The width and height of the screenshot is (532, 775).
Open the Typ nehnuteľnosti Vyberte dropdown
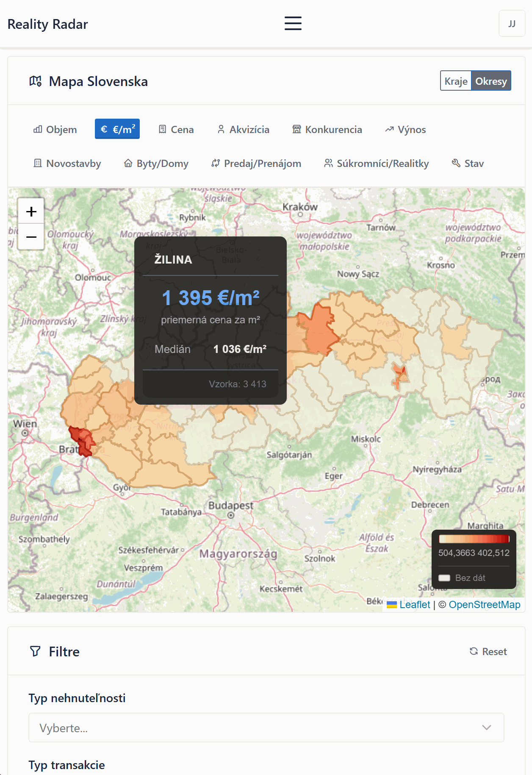(266, 728)
